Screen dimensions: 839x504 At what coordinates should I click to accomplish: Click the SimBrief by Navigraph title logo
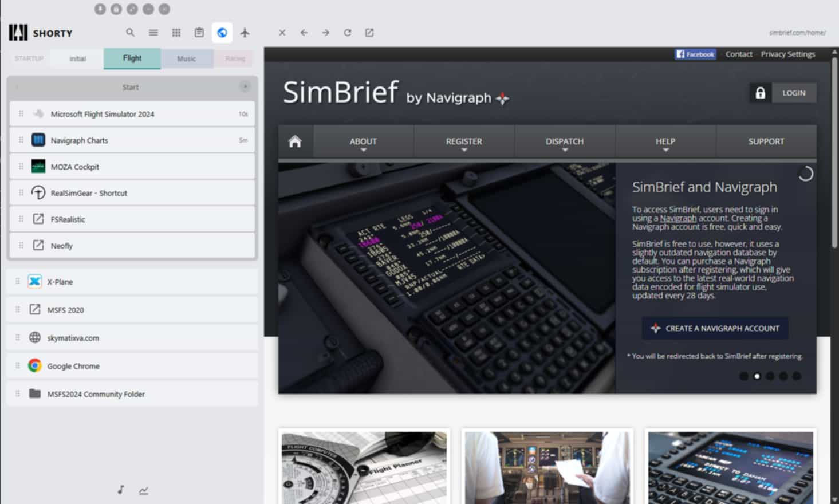click(396, 93)
